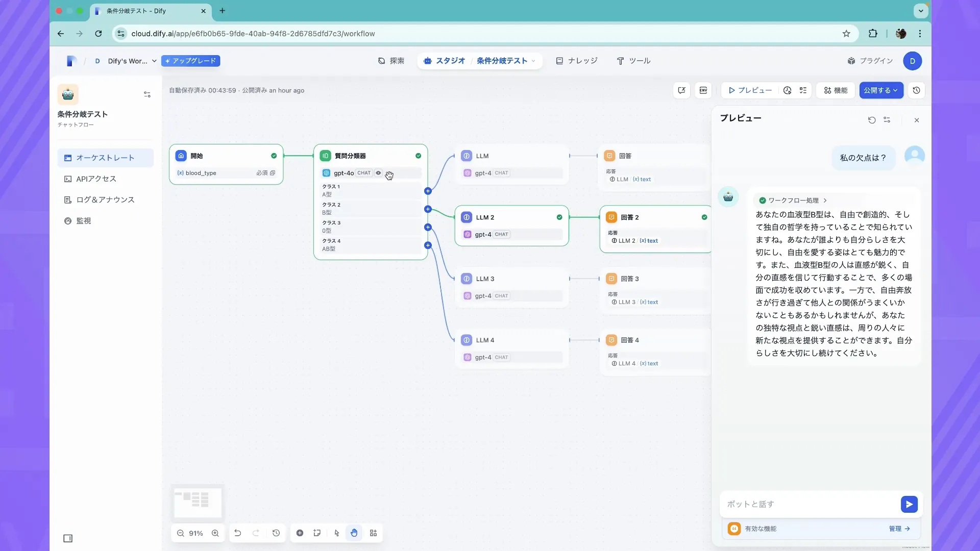
Task: Open the ENV environment variables button
Action: point(703,90)
